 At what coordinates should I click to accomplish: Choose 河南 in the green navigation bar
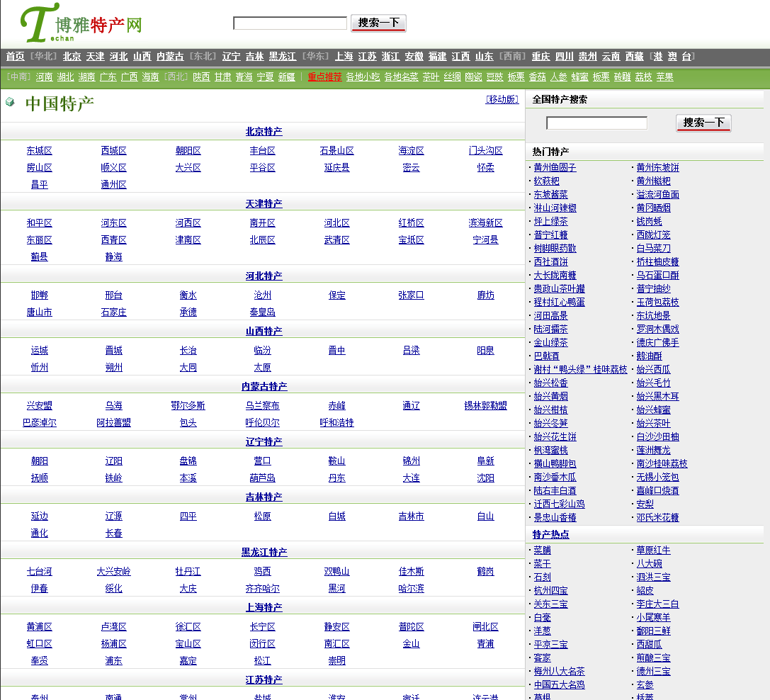[44, 77]
